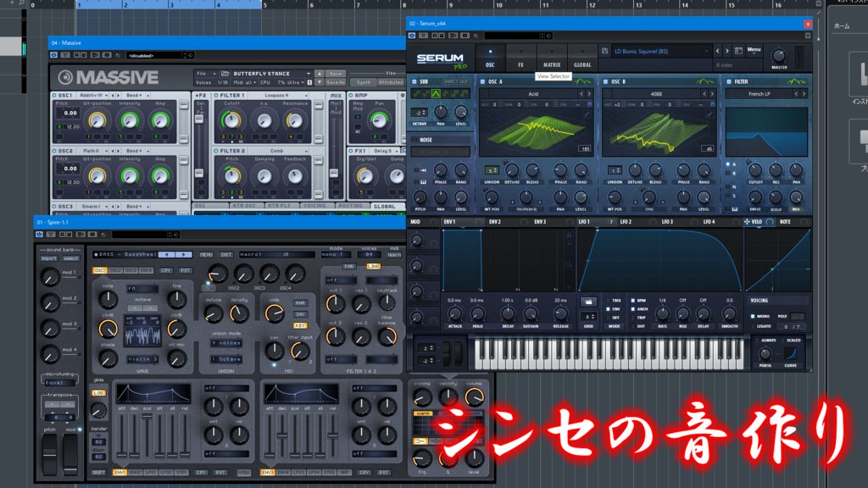
Task: Toggle Serum OSC A enable switch
Action: (x=482, y=81)
